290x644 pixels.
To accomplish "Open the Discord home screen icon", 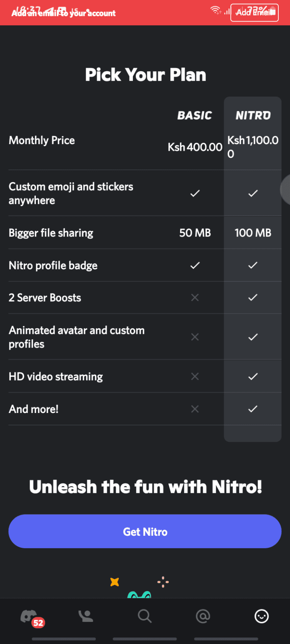I will [x=29, y=616].
